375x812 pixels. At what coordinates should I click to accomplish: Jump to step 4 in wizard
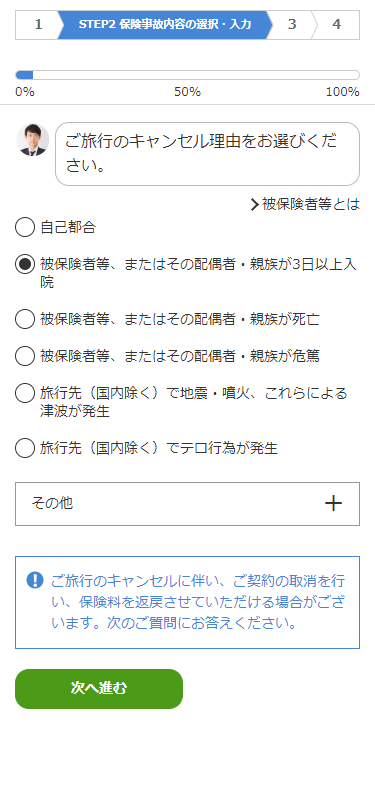point(337,24)
